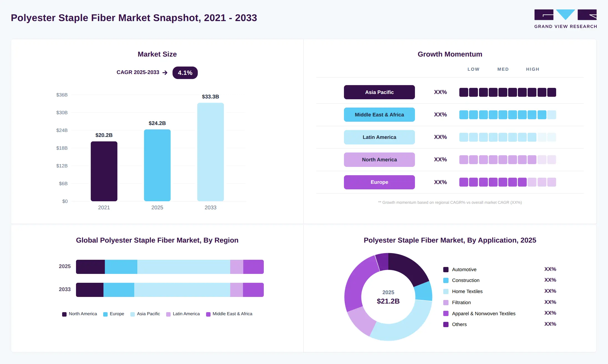Click the Asia Pacific XX% value
The image size is (608, 364).
[x=440, y=92]
